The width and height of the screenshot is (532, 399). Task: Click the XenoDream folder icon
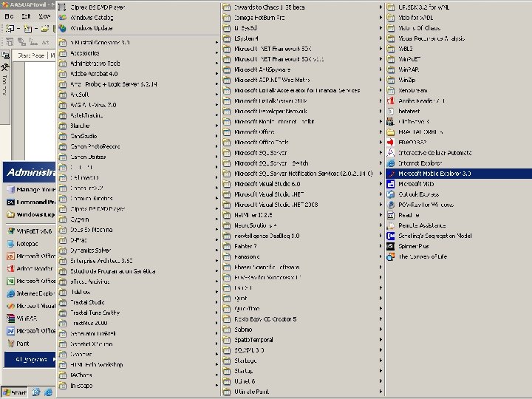391,91
